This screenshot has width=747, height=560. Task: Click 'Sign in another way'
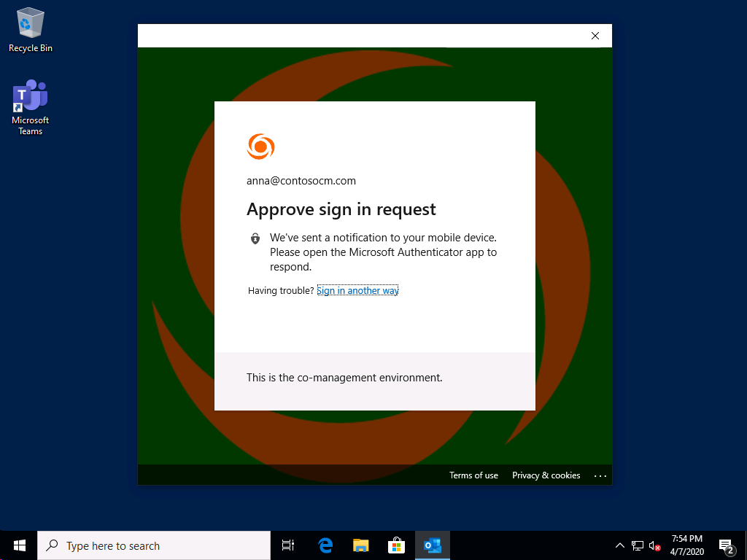[x=357, y=290]
